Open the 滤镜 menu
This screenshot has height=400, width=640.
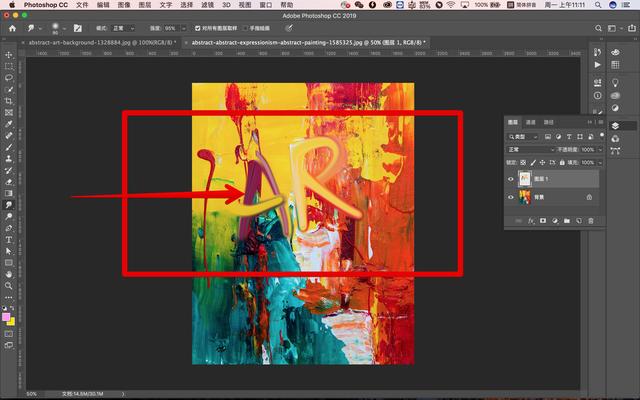[x=207, y=5]
